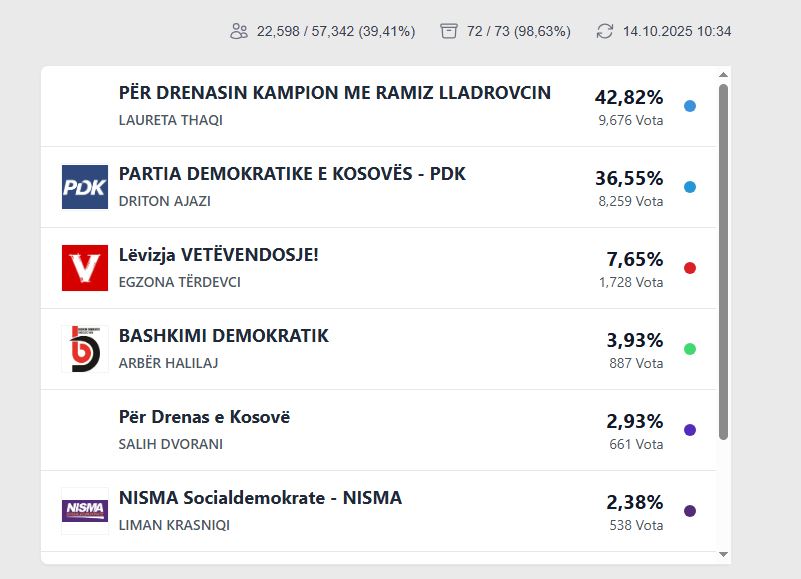Viewport: 801px width, 579px height.
Task: Click the NISMA purple party logo
Action: point(85,511)
